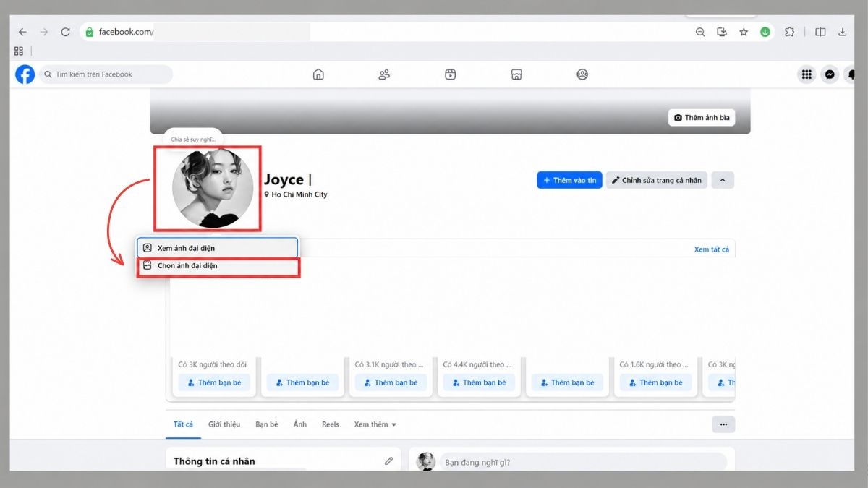Select Xem ảnh đại diện menu item
This screenshot has height=488, width=868.
tap(217, 248)
